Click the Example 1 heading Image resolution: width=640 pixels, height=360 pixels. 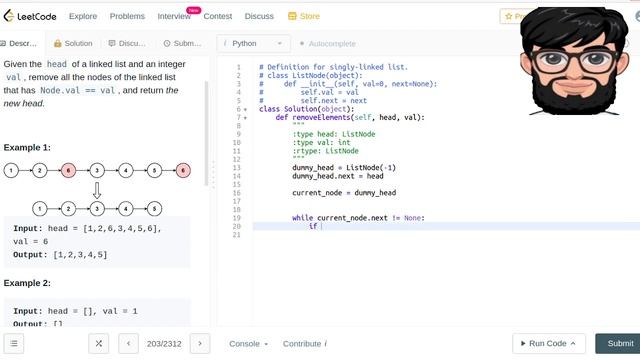tap(27, 147)
